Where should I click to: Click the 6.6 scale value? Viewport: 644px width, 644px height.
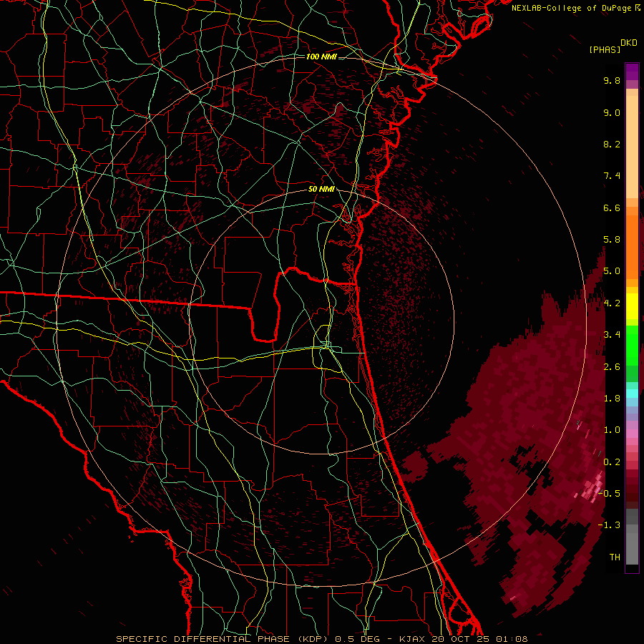pyautogui.click(x=612, y=208)
